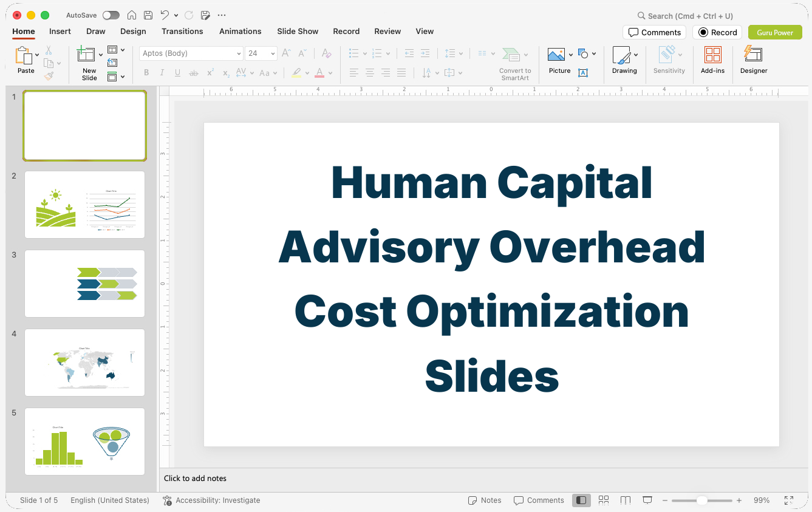Expand the Undo history arrow

(x=176, y=15)
